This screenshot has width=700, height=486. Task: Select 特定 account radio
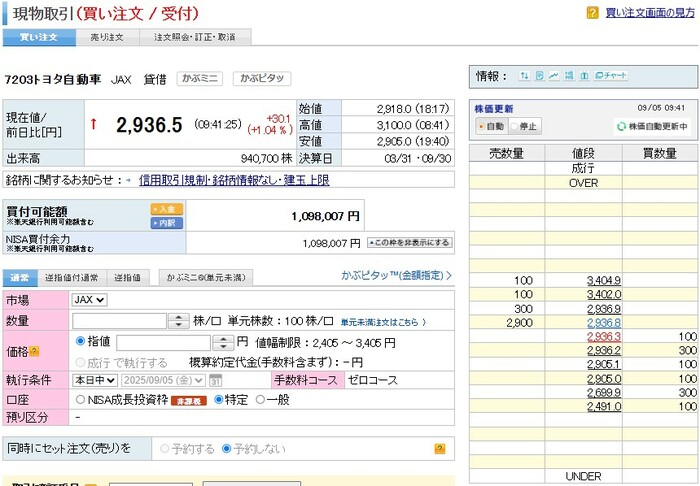pos(218,399)
